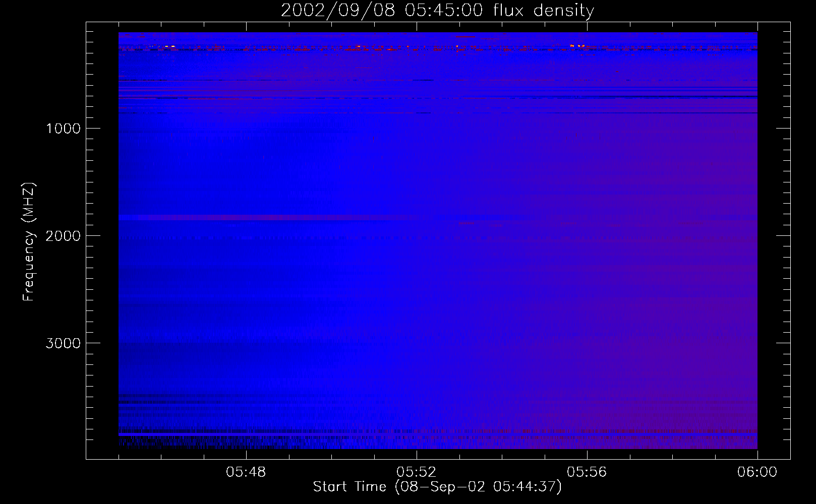Click the 05:48 time axis label

click(x=246, y=472)
